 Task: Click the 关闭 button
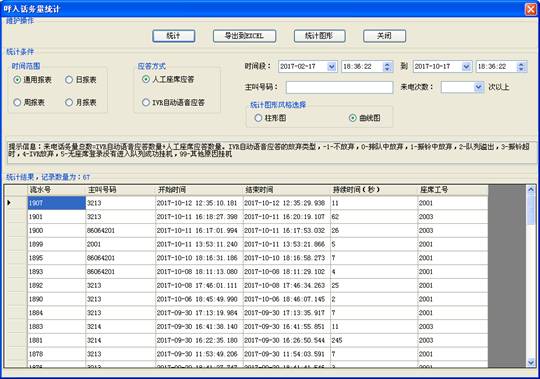(x=384, y=36)
